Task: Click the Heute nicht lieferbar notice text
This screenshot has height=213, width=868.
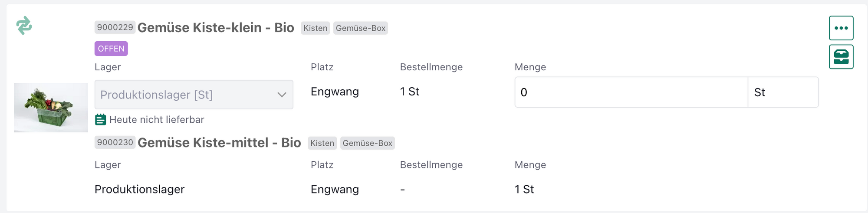Action: coord(157,120)
